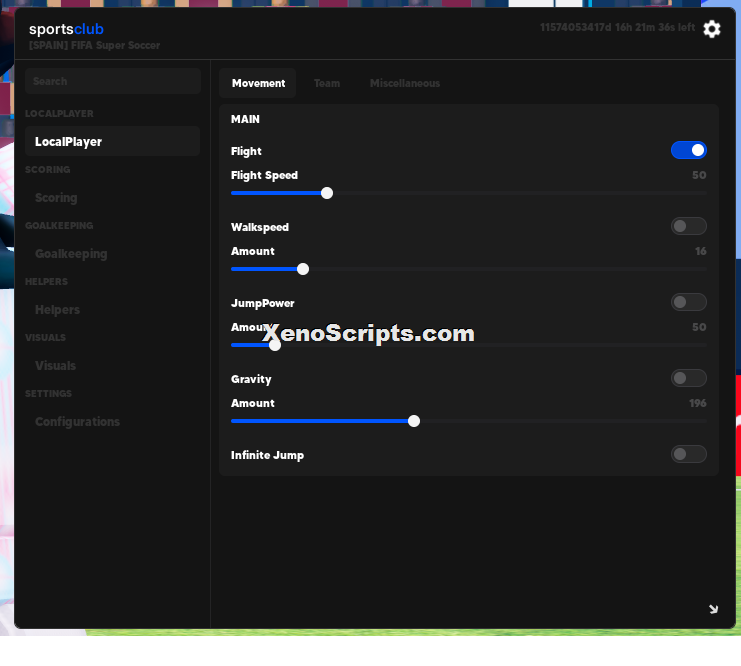This screenshot has height=666, width=741.
Task: Click the Flight Speed slider handle
Action: click(327, 193)
